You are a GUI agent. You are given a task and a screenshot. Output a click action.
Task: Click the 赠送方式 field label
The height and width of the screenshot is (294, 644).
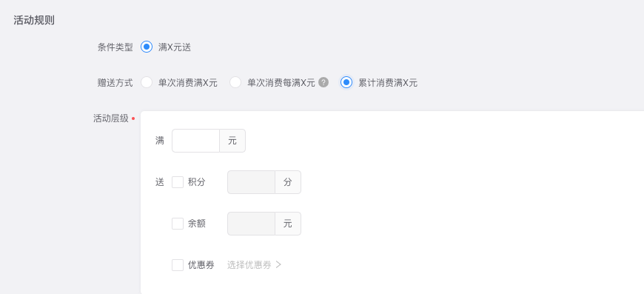(115, 82)
